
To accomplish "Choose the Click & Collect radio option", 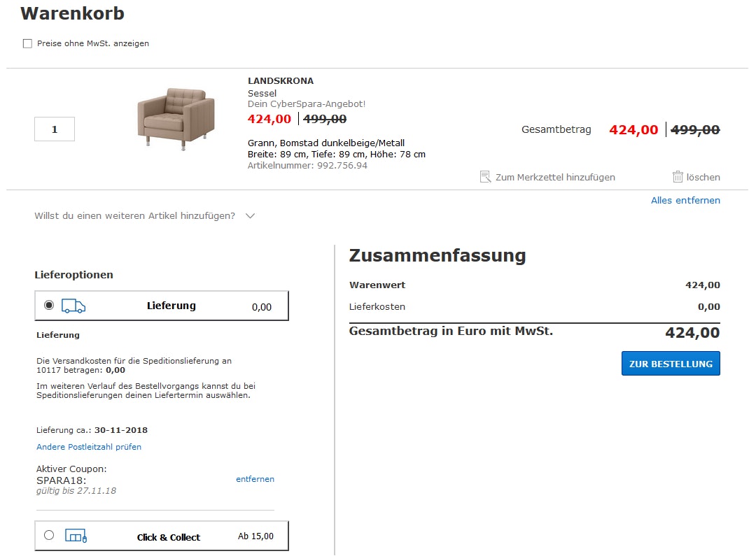I will click(x=48, y=536).
